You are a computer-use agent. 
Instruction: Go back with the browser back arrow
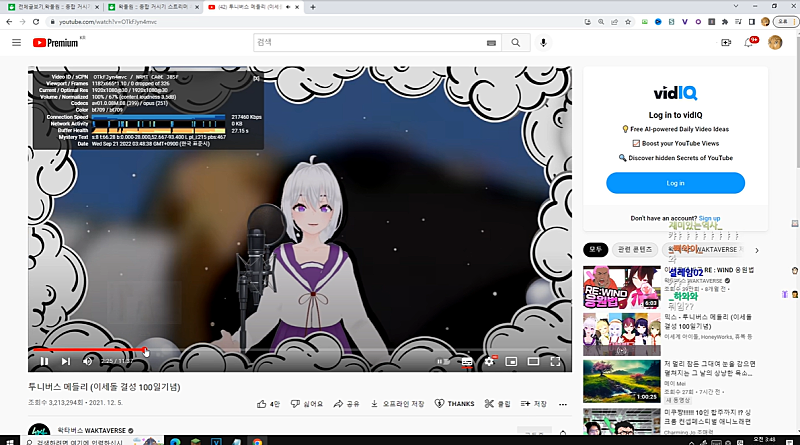click(9, 22)
